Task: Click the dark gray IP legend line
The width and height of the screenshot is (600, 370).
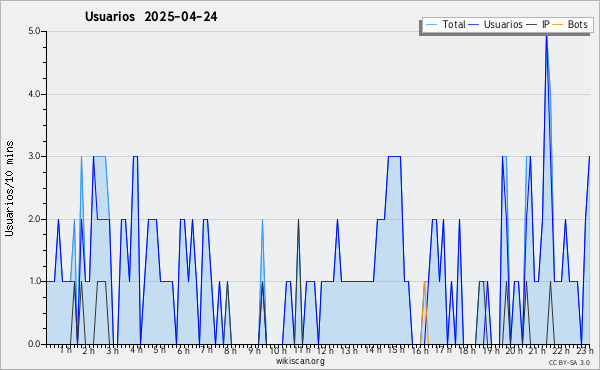Action: [x=532, y=25]
